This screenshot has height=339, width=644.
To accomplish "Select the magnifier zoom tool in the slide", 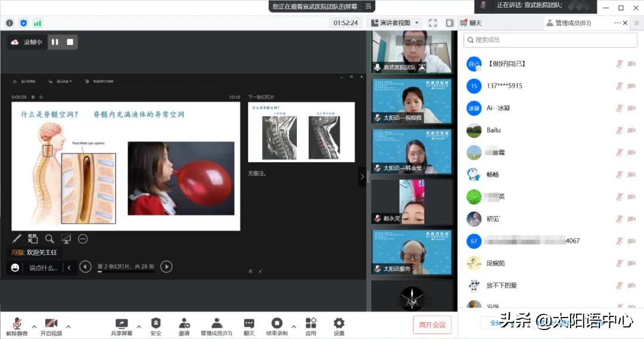I will click(49, 239).
